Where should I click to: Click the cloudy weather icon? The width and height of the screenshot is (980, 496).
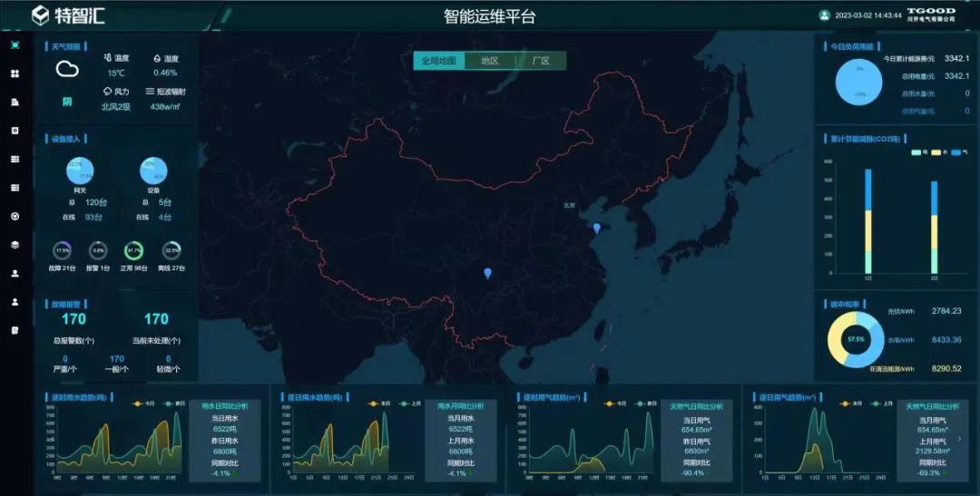[x=67, y=69]
